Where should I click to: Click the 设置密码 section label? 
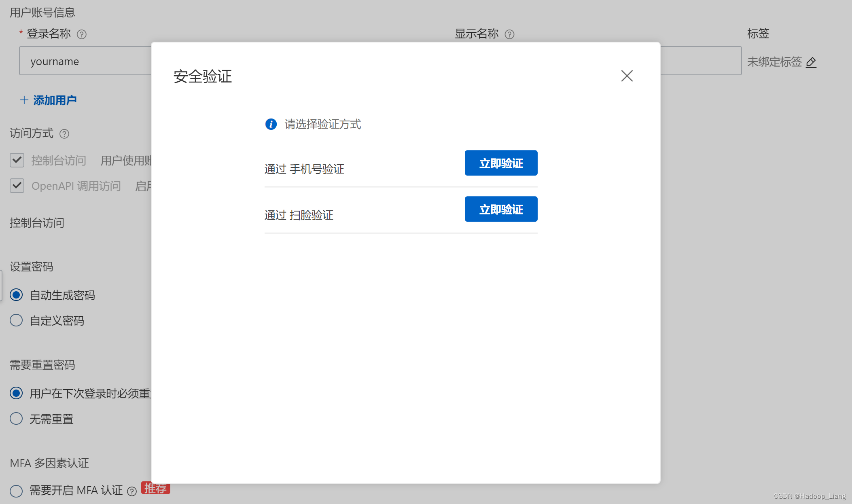32,267
